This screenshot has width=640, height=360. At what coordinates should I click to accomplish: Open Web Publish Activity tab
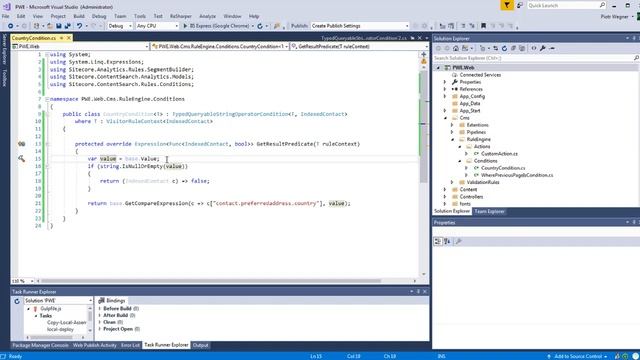[x=95, y=345]
